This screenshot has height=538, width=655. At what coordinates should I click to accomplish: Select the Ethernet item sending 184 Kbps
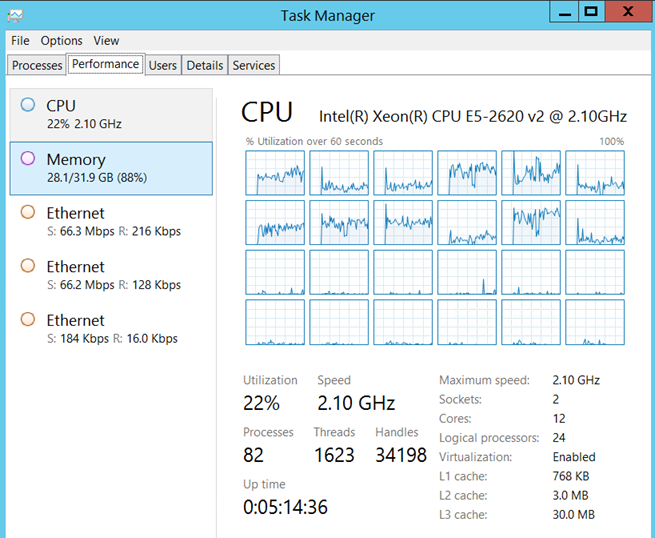(x=111, y=329)
